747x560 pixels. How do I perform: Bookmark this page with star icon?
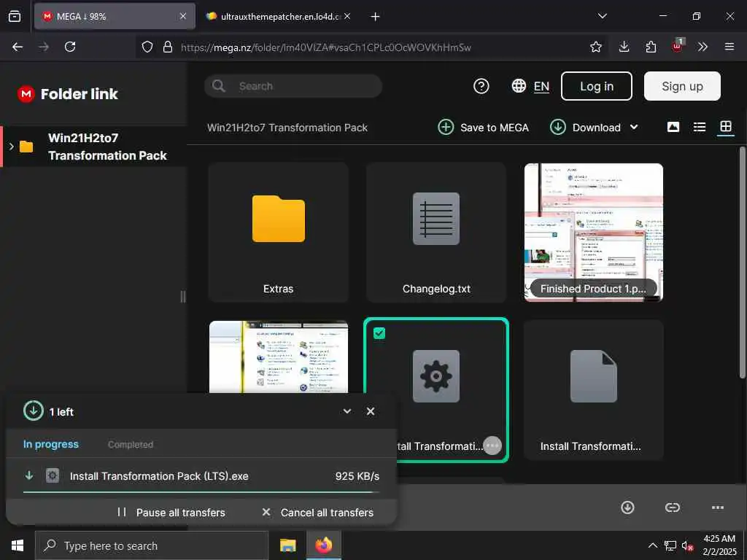tap(595, 47)
